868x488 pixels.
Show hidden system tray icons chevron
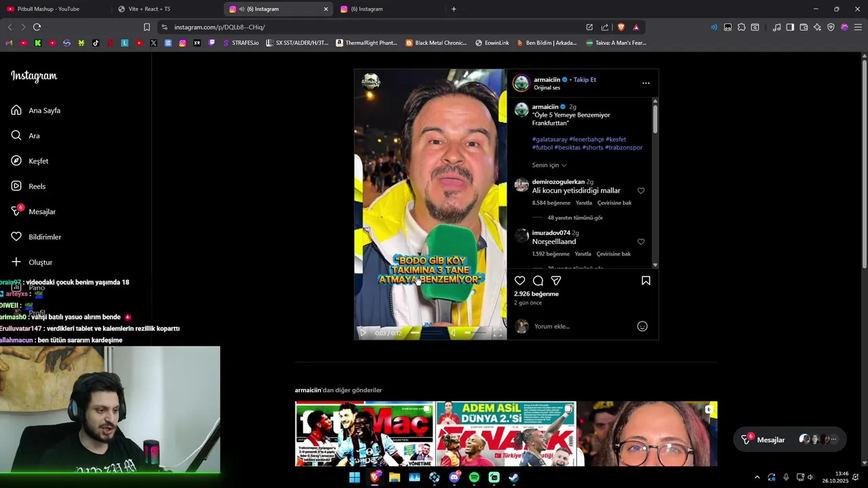[757, 477]
